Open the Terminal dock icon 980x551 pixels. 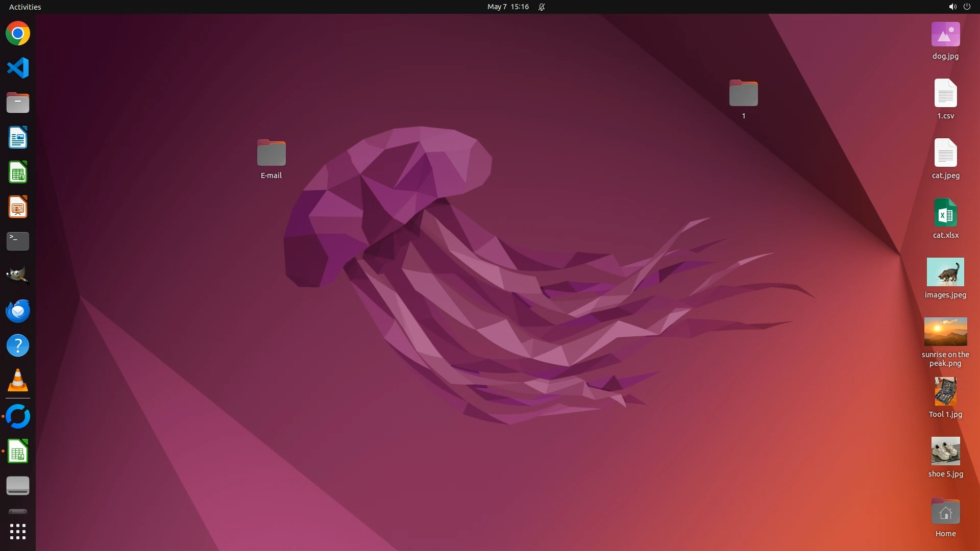click(18, 241)
